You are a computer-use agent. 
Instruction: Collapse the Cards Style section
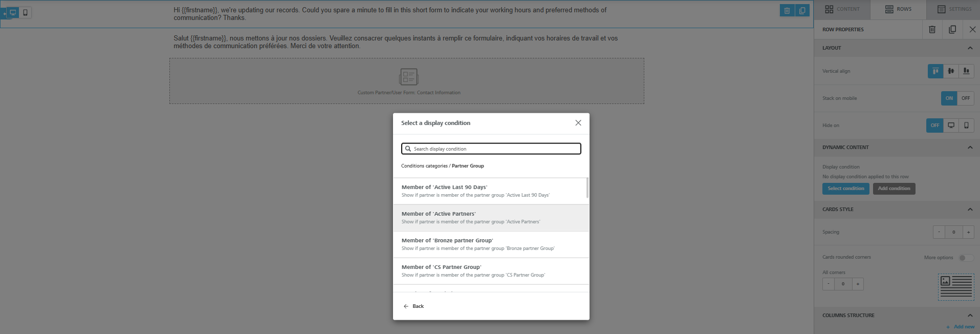point(970,210)
